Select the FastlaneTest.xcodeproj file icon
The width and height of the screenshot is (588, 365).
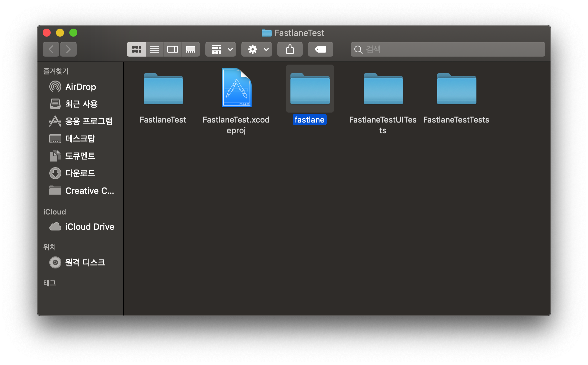click(x=236, y=88)
